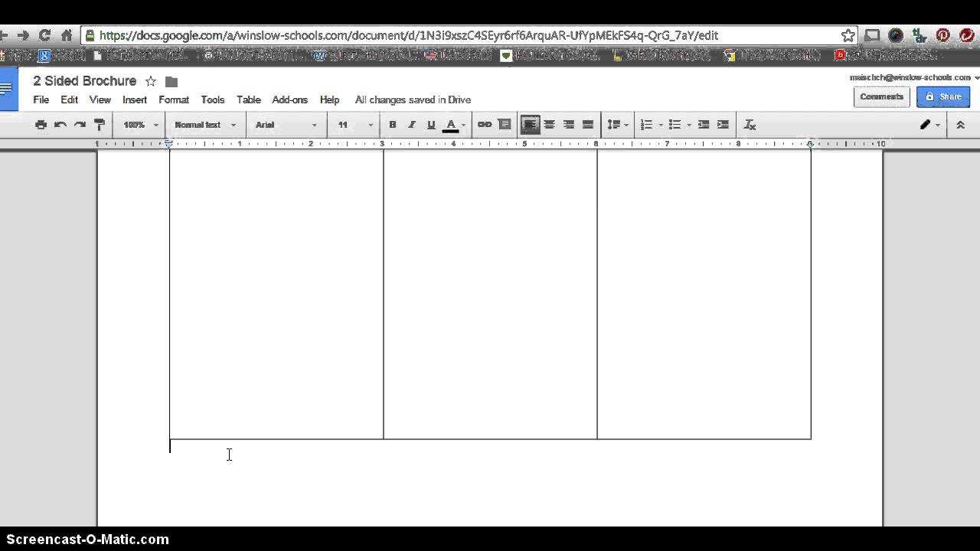The width and height of the screenshot is (980, 551).
Task: Click the Print icon
Action: click(41, 124)
